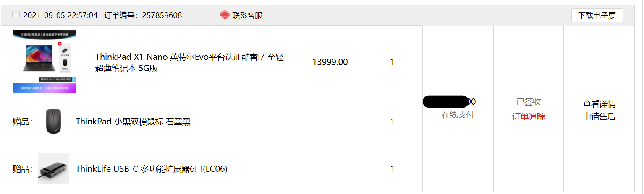Click the 13999.00 laptop price

(330, 62)
